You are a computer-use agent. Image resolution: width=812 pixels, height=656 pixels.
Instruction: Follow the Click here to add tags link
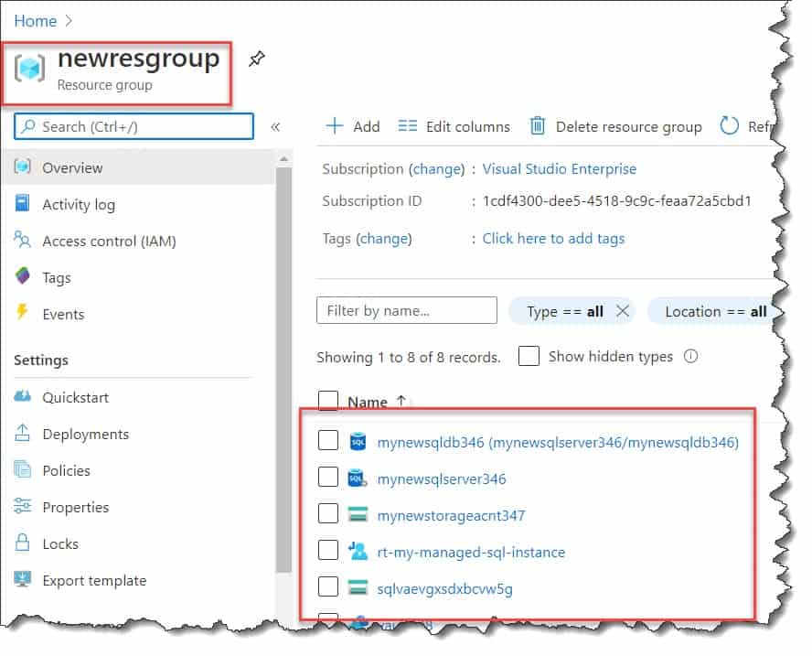551,238
